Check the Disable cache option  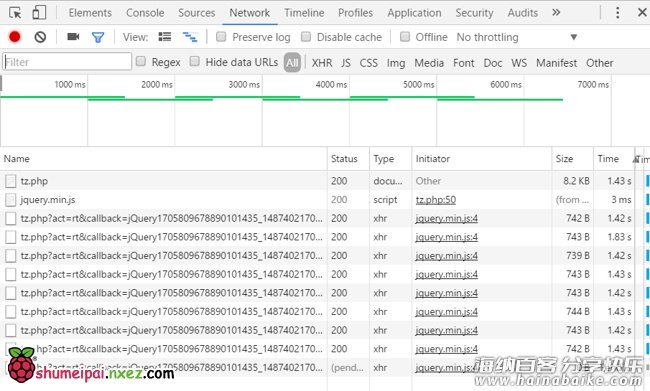[x=306, y=37]
